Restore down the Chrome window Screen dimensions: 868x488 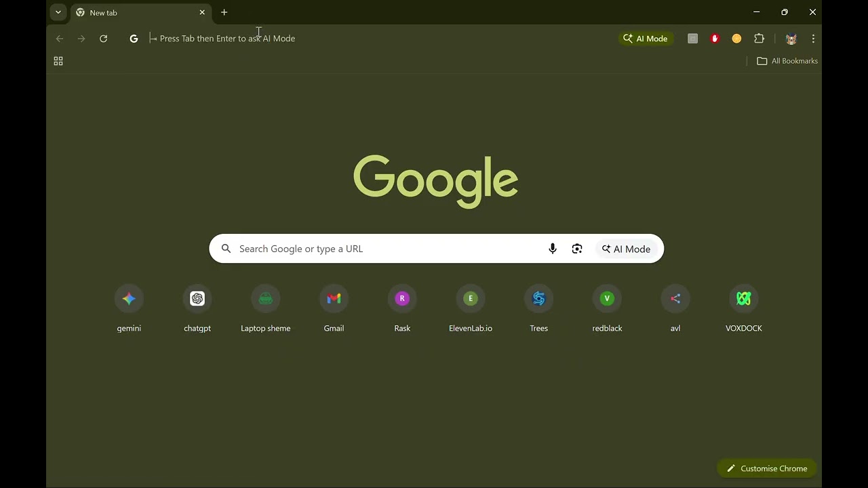pos(785,12)
